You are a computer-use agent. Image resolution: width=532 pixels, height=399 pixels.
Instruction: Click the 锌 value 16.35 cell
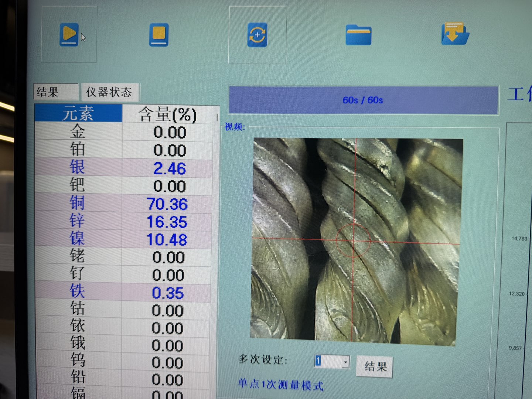tap(167, 222)
